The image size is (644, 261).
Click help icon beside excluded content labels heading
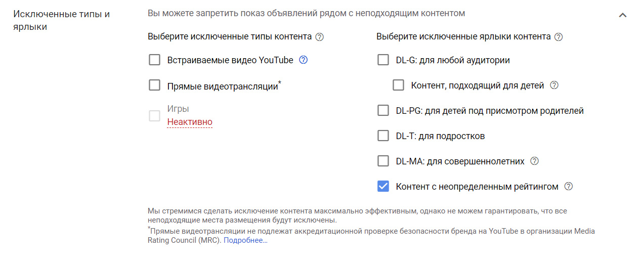(x=559, y=37)
